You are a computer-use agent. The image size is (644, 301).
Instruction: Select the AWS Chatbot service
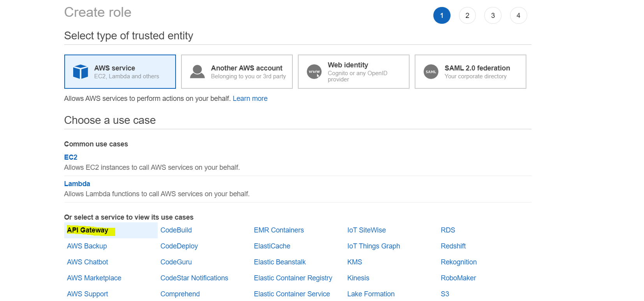pos(88,262)
